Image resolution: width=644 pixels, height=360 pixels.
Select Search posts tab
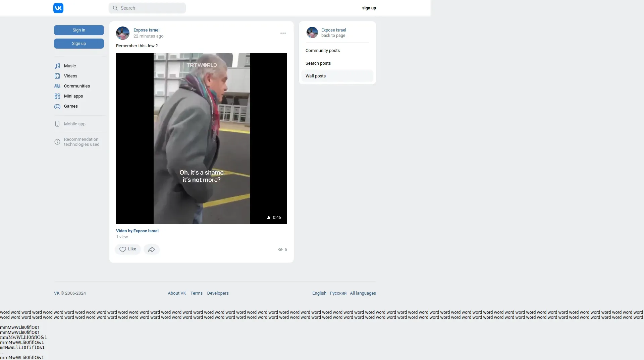click(337, 63)
